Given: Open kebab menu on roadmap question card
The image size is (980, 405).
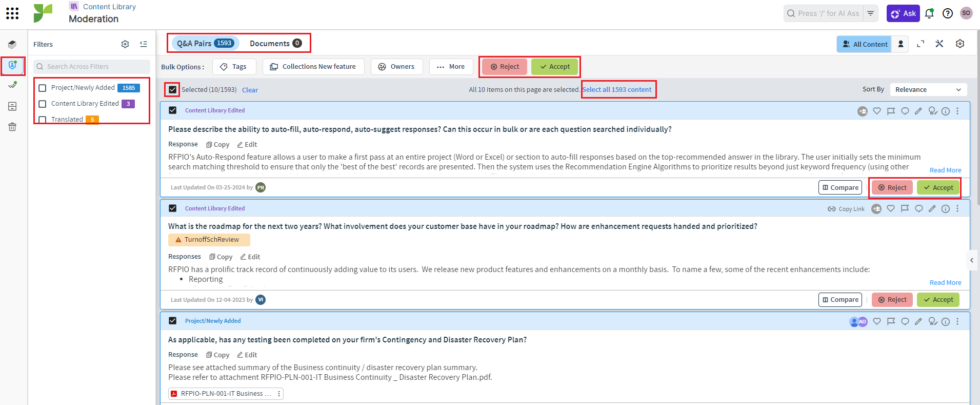Looking at the screenshot, I should coord(957,208).
